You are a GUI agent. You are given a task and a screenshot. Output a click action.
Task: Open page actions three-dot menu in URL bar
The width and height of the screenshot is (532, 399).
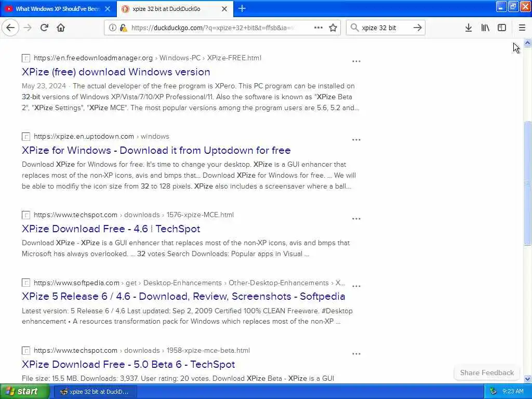point(318,28)
